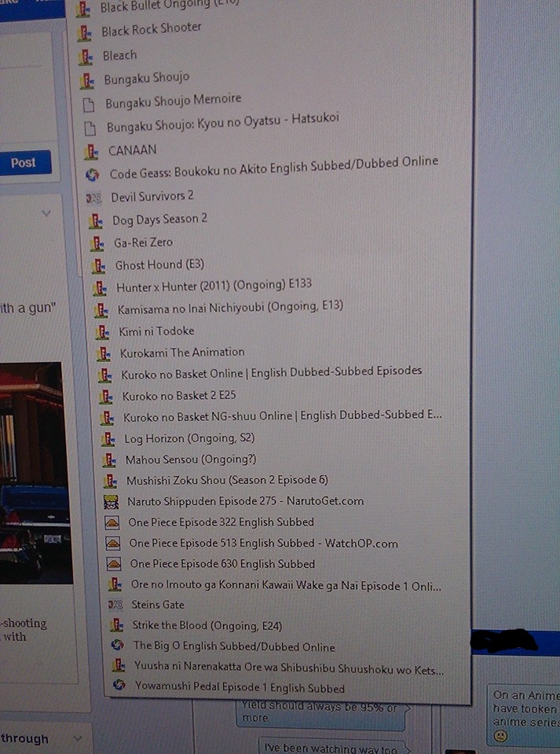Click the favicon beside Kurokami The Animation
Viewport: 560px width, 754px height.
point(104,354)
